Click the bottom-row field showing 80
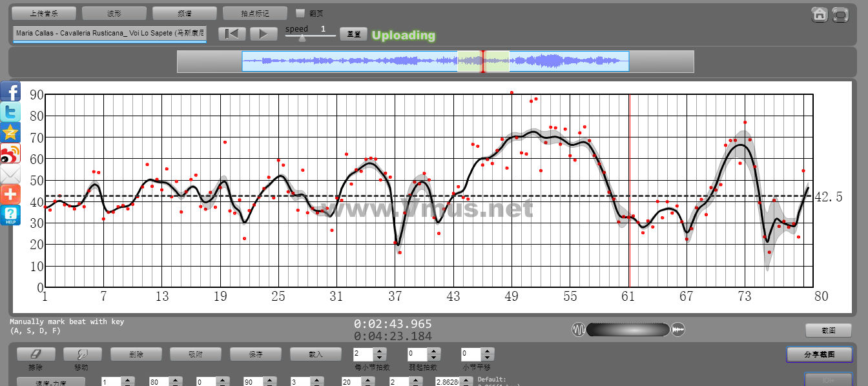 (x=160, y=381)
